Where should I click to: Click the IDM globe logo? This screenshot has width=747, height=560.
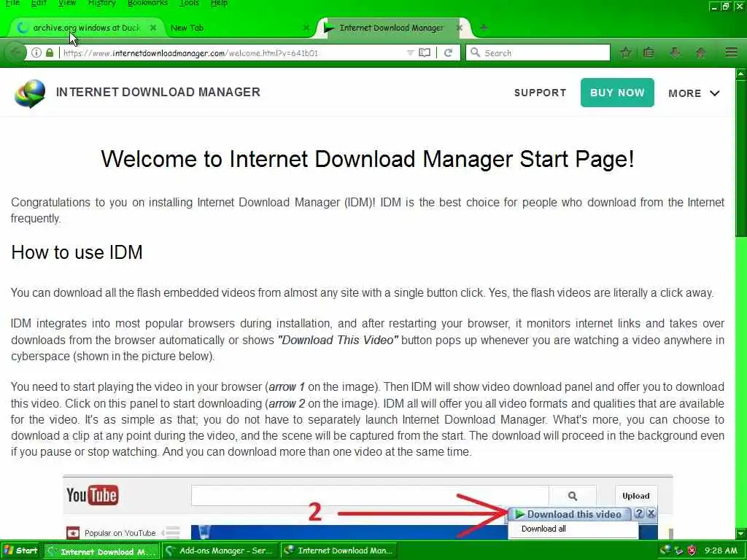pos(30,93)
